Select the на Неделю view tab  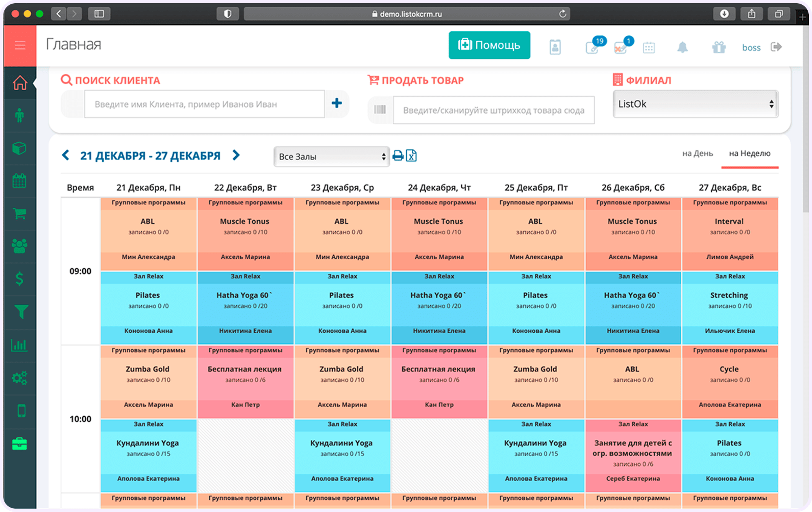(749, 153)
